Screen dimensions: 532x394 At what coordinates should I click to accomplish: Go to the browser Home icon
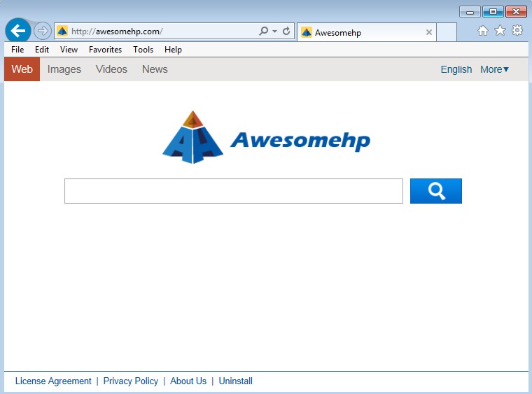[x=483, y=31]
